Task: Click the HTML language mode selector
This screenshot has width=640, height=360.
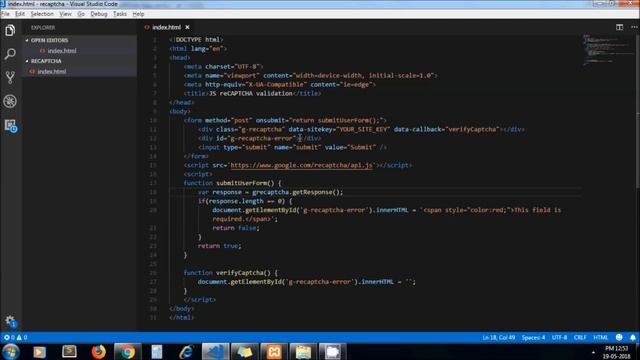Action: point(600,338)
